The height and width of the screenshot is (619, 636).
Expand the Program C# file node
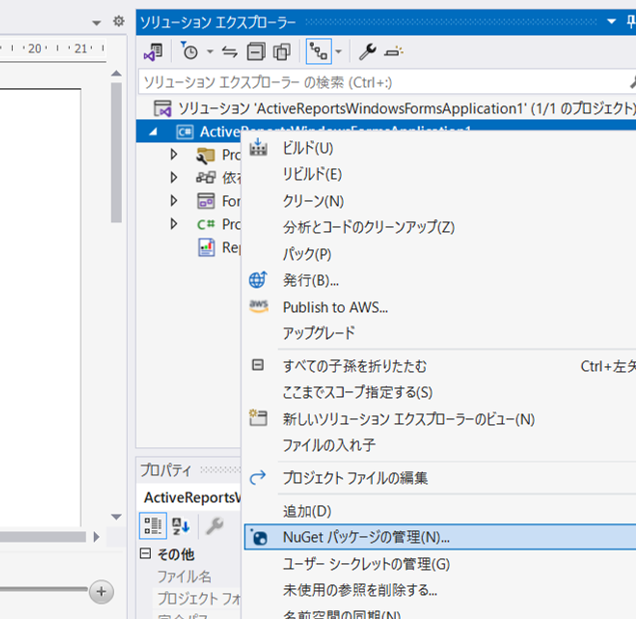[174, 224]
